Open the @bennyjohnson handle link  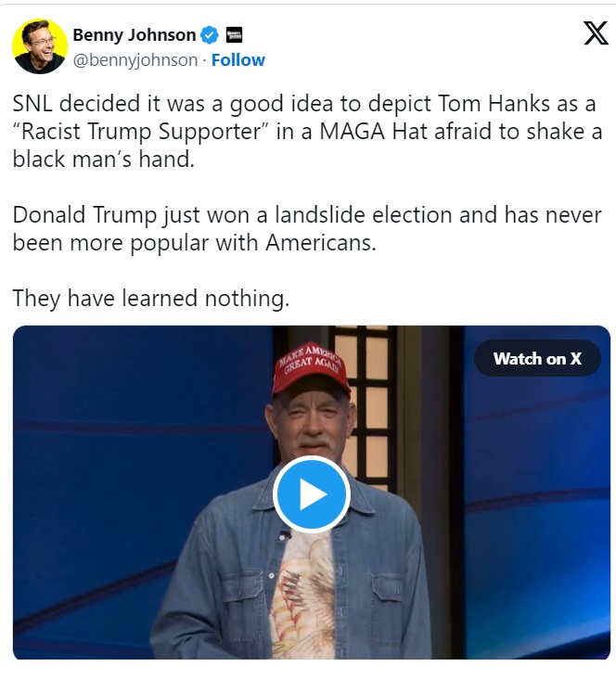(135, 60)
